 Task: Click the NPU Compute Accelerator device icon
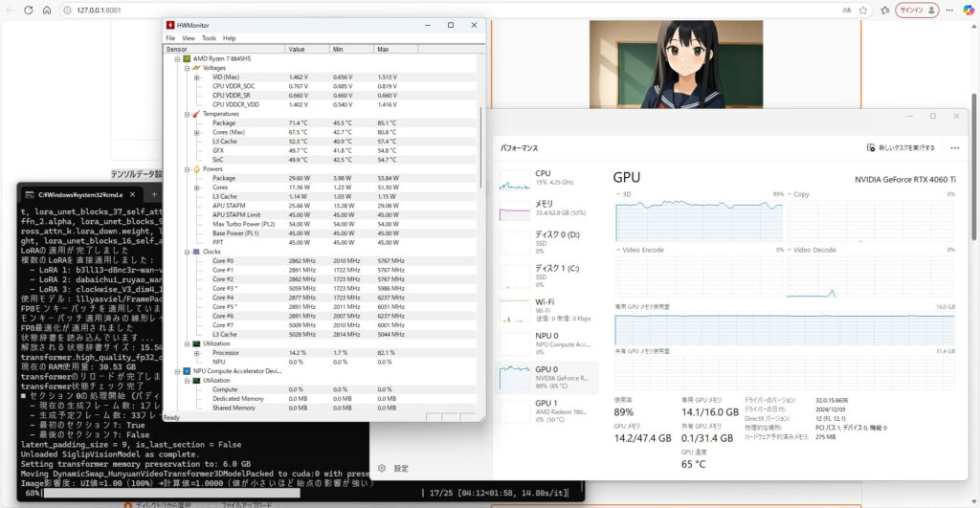pos(187,371)
